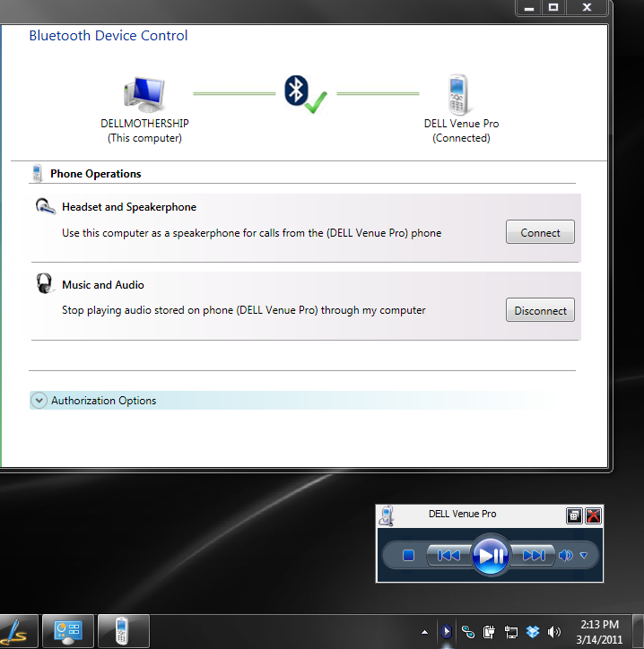Click the player's dock-to-window button
Image resolution: width=644 pixels, height=649 pixels.
574,515
